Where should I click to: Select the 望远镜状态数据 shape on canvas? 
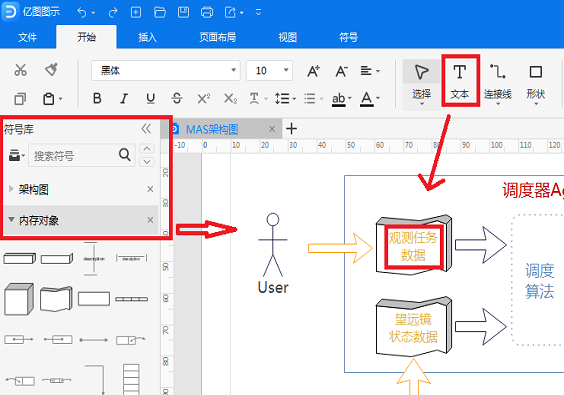414,327
